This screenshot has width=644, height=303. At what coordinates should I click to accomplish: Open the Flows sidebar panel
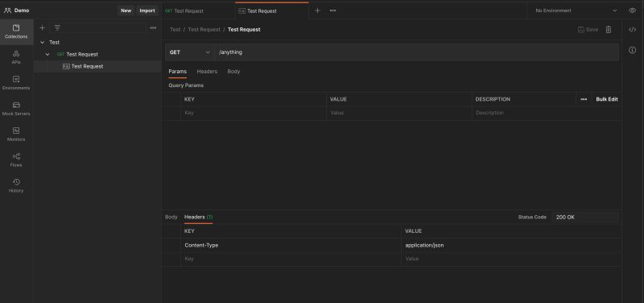16,160
